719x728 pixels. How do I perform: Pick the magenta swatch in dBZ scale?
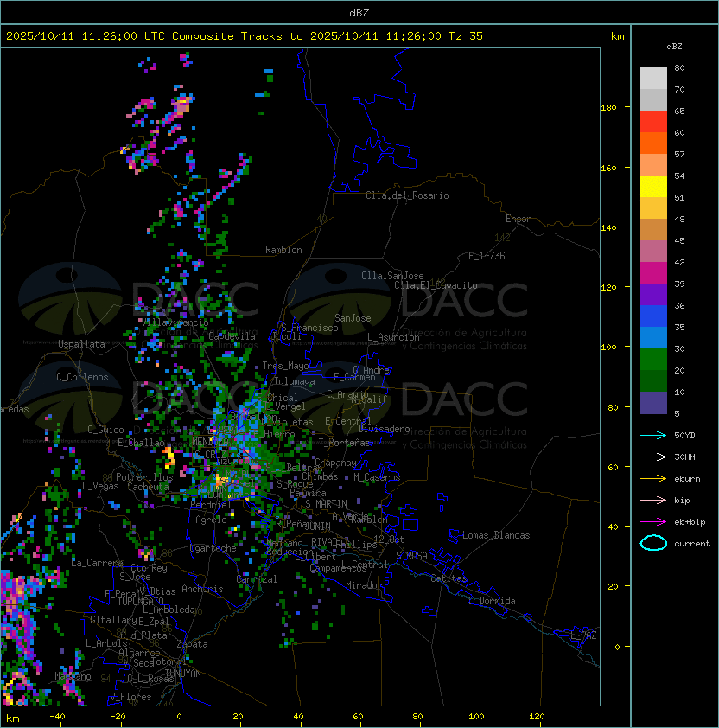point(653,273)
